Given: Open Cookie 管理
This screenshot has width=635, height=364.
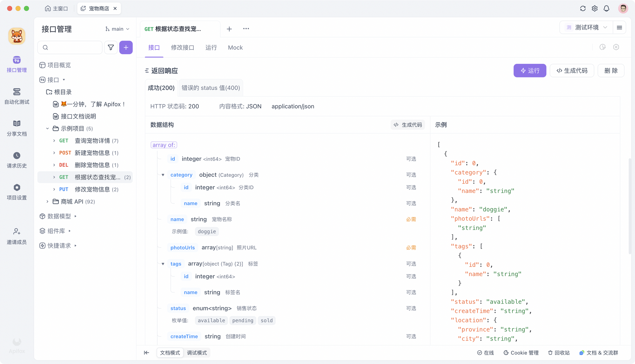Looking at the screenshot, I should 521,353.
